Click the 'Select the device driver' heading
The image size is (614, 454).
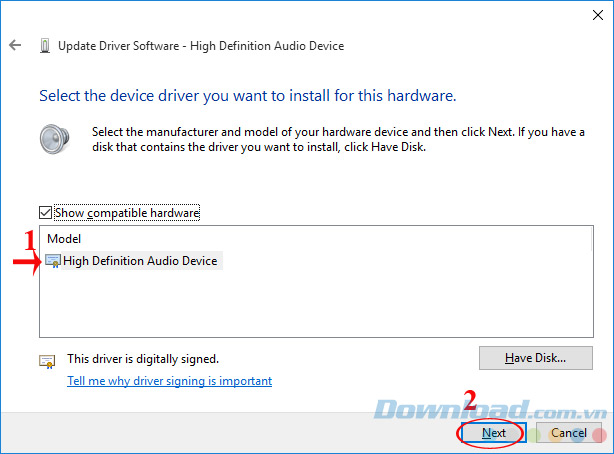(248, 96)
